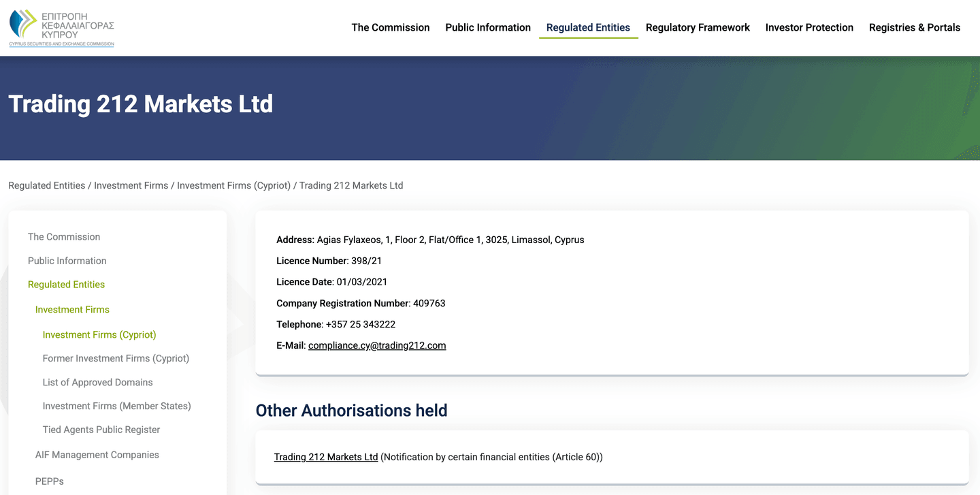Go to Regulated Entities breadcrumb
Viewport: 980px width, 495px height.
[x=47, y=186]
